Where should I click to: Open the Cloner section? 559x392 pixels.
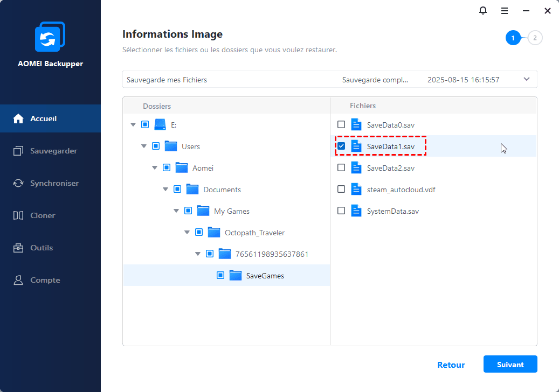[50, 215]
